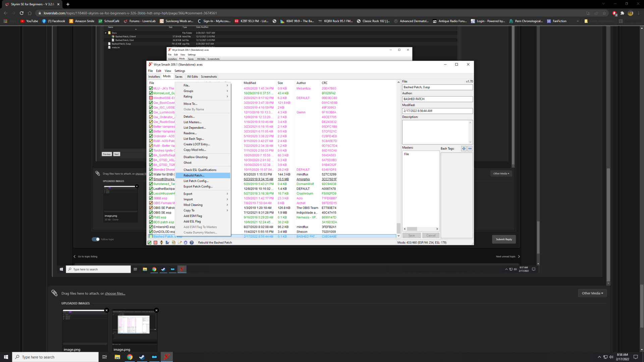Viewport: 644px width, 362px height.
Task: Remove the second uploaded image.png
Action: tap(156, 310)
